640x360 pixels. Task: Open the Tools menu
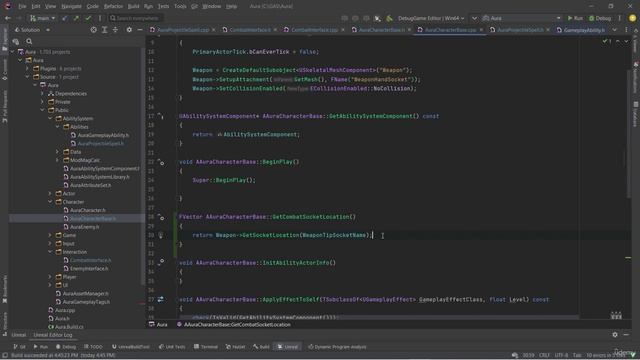tap(180, 7)
